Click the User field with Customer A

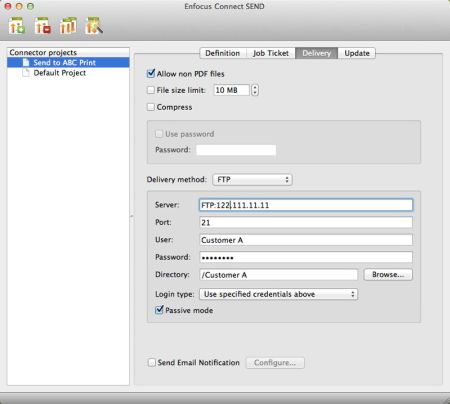click(x=306, y=240)
